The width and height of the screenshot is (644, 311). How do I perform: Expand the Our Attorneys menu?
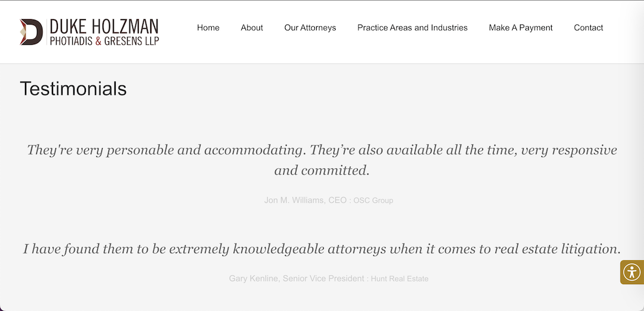[x=310, y=27]
